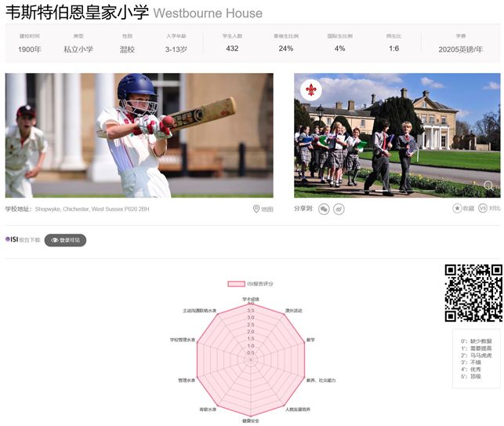This screenshot has height=426, width=504.
Task: Click the 对比 compare label
Action: click(495, 209)
